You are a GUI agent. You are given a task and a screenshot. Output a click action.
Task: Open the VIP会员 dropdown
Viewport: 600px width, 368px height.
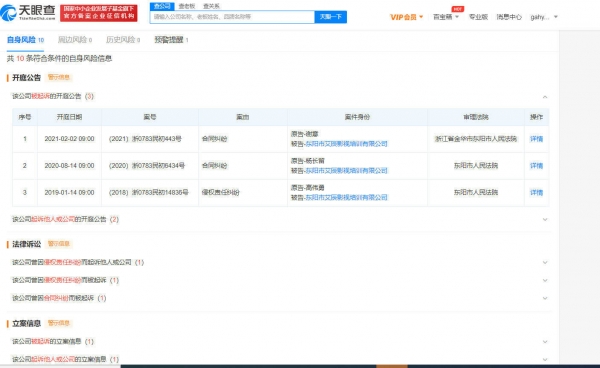click(406, 17)
